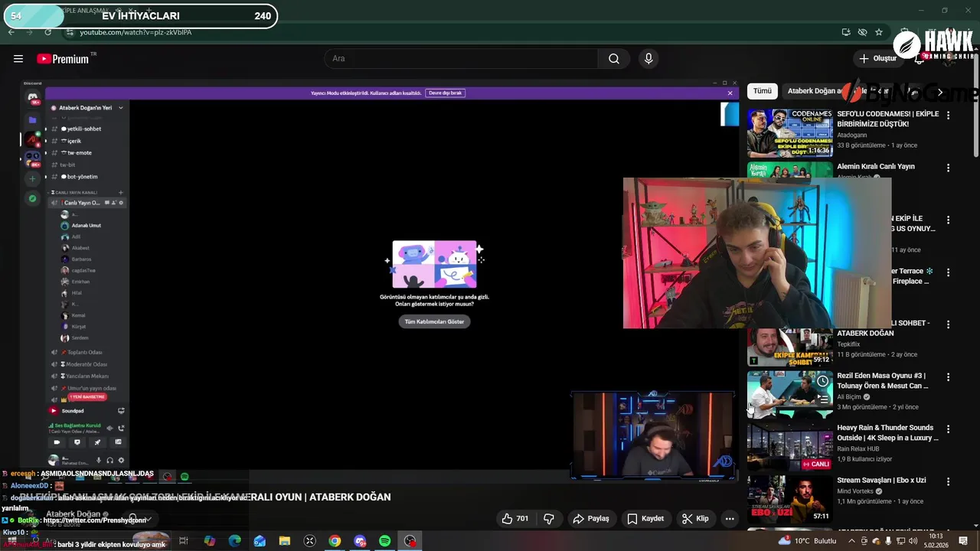Viewport: 980px width, 551px height.
Task: Open options menu for the Tepkiflix sohbet video
Action: pyautogui.click(x=948, y=324)
